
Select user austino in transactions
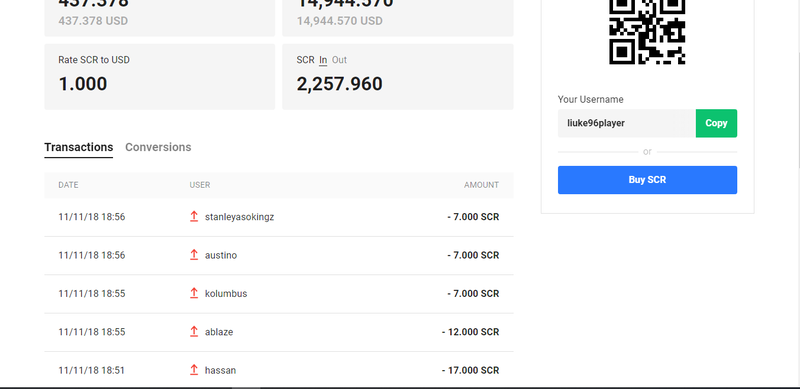(221, 255)
